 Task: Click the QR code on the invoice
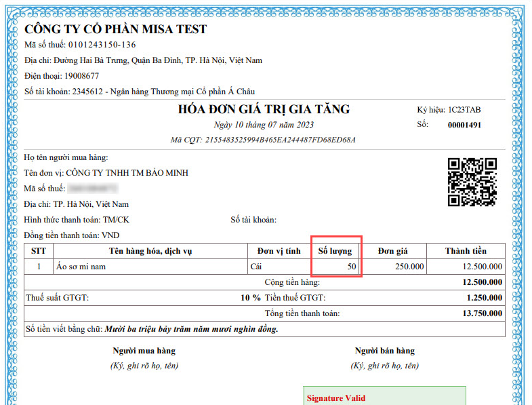pos(472,182)
